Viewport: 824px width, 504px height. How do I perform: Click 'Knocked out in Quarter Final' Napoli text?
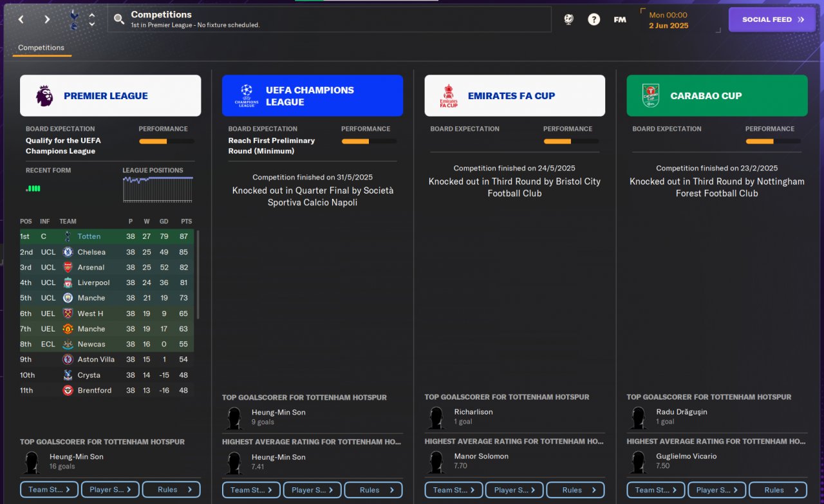(x=312, y=196)
